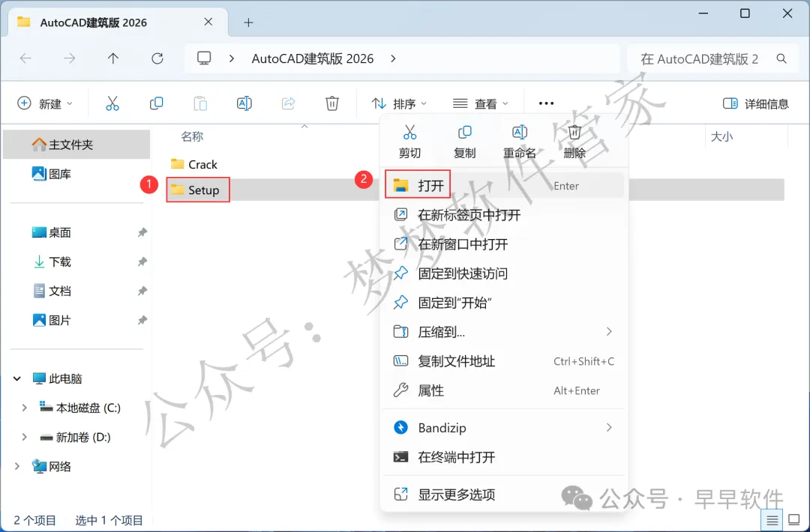
Task: Click the This PC monitor icon in address bar
Action: click(204, 58)
